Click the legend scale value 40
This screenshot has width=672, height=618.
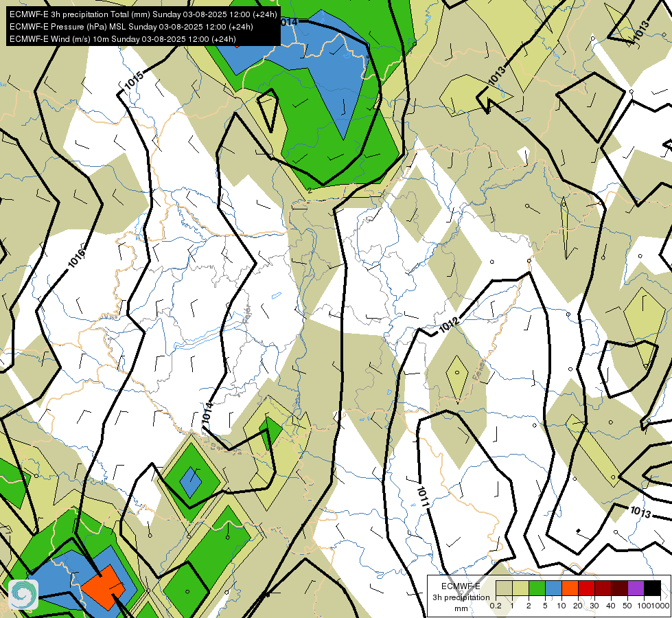click(x=611, y=606)
